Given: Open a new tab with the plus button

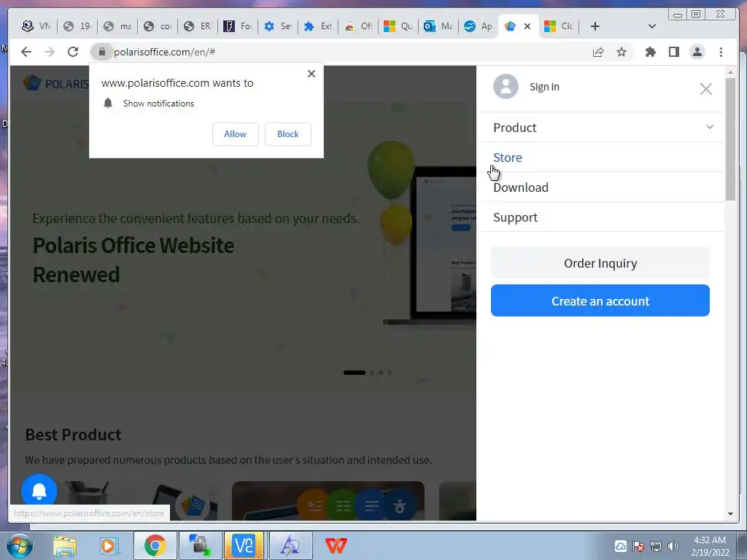Looking at the screenshot, I should point(595,26).
